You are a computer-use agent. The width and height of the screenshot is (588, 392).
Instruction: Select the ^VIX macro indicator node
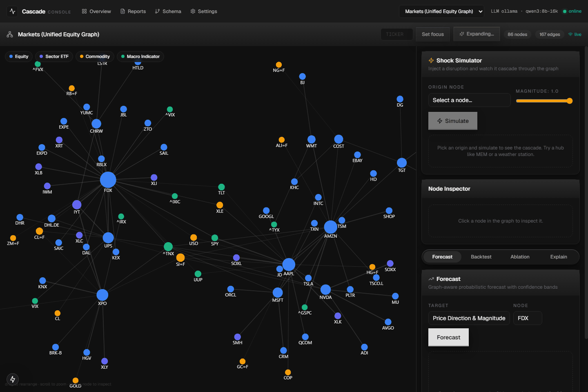(170, 109)
